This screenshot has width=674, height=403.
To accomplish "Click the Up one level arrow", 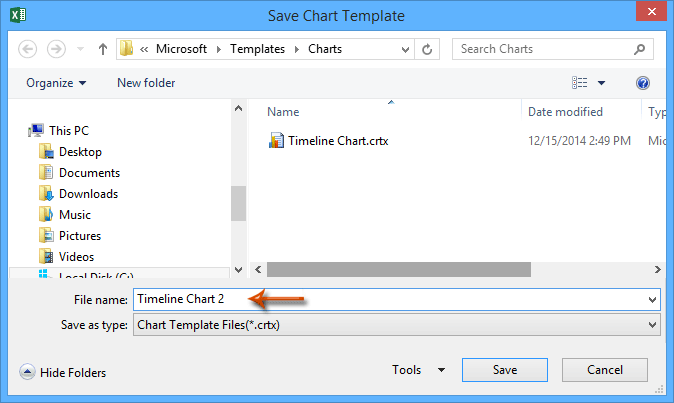I will [103, 49].
